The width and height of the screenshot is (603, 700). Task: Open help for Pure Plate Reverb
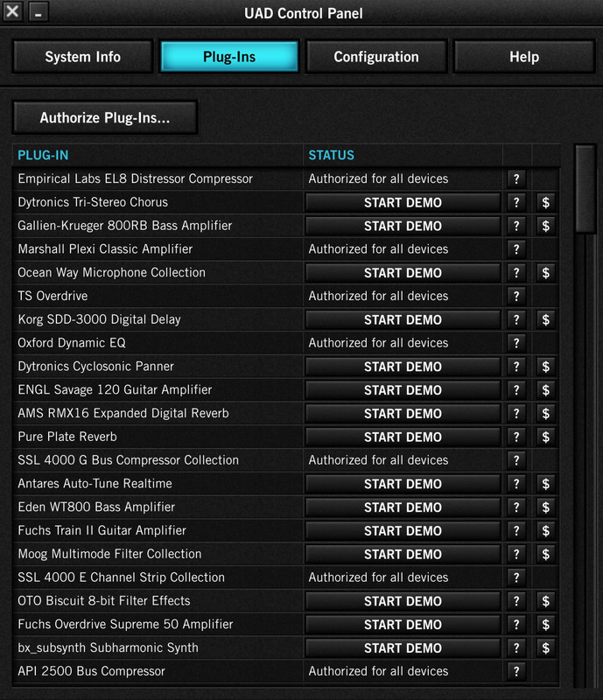516,437
